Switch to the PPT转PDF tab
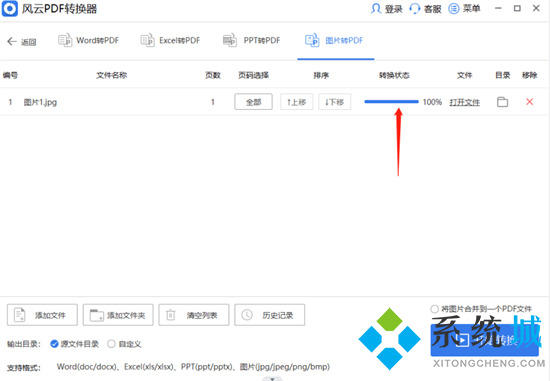Screen dimensions: 550x381 point(251,40)
